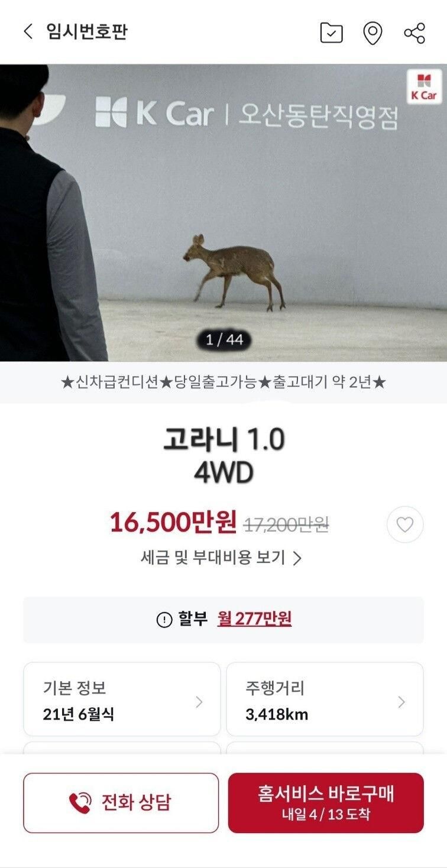This screenshot has width=447, height=868.
Task: Toggle the heart favorite button
Action: pos(405,524)
